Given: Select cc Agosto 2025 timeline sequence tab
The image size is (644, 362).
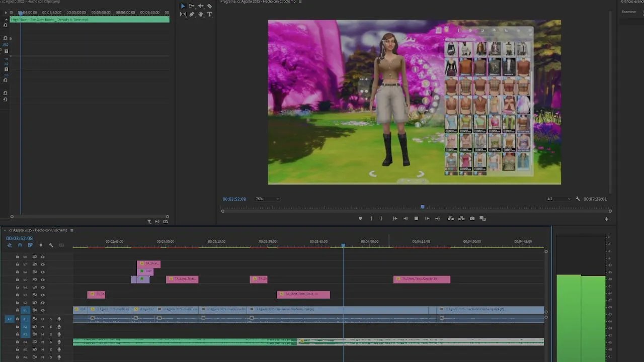Looking at the screenshot, I should tap(38, 230).
